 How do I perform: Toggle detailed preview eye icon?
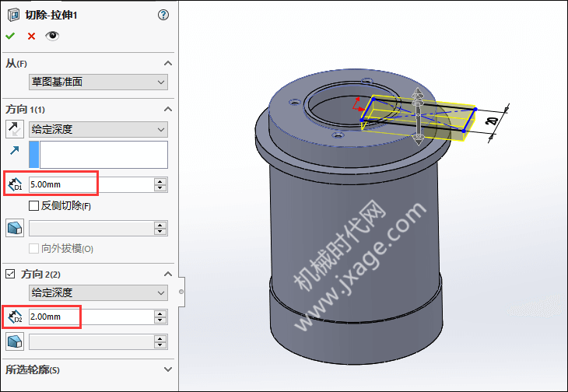click(52, 36)
